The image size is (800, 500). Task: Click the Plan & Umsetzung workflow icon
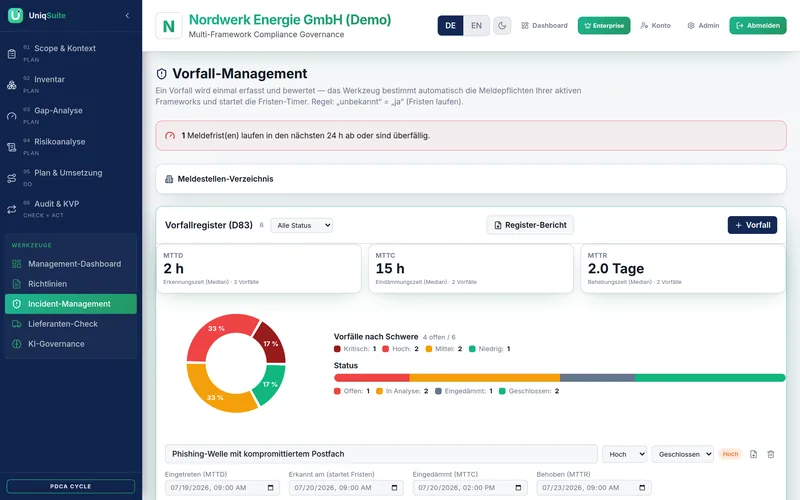(x=12, y=178)
